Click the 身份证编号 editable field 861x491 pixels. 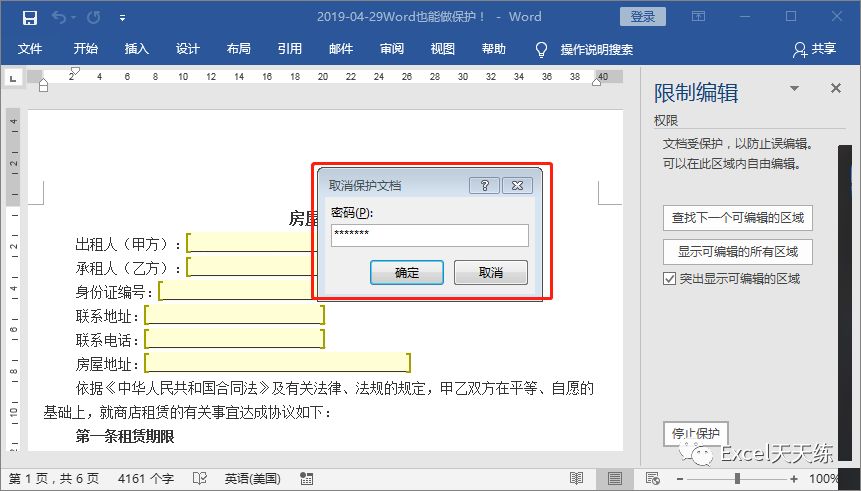[236, 291]
